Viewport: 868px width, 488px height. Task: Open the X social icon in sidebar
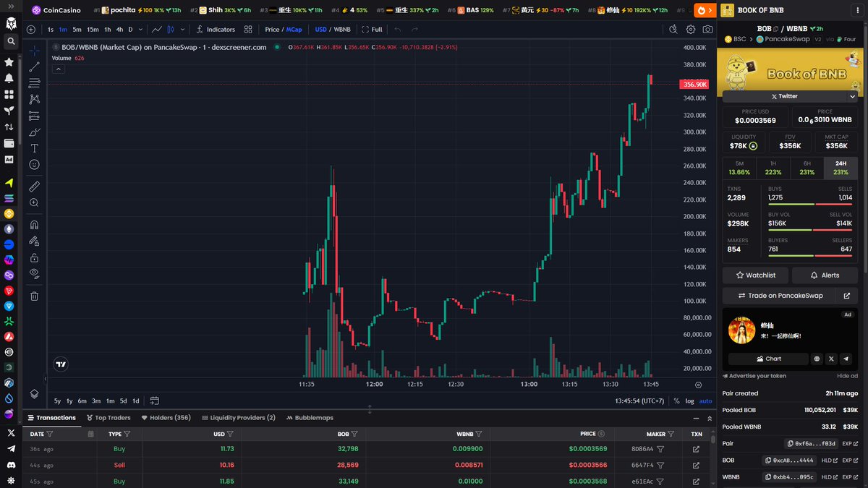(x=10, y=432)
